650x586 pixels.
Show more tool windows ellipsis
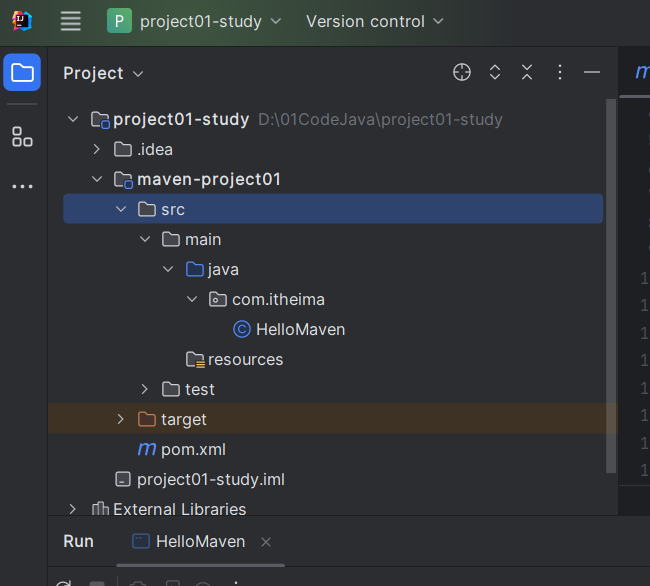click(x=22, y=186)
